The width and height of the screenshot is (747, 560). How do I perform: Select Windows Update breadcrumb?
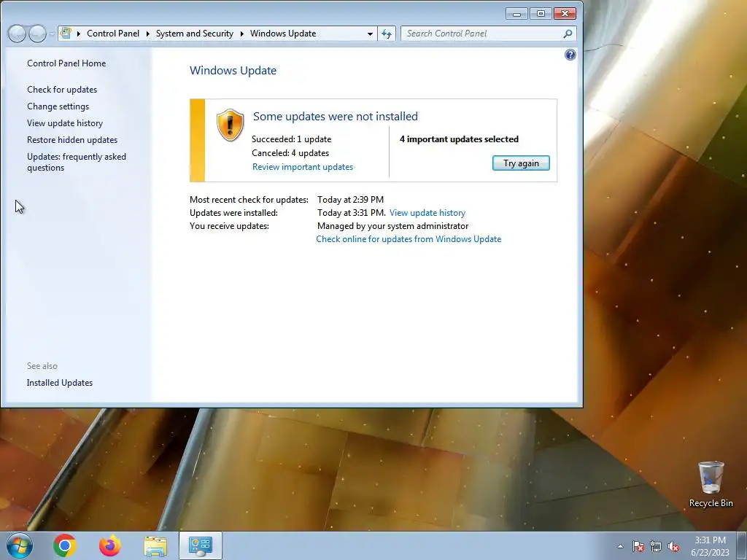click(283, 34)
